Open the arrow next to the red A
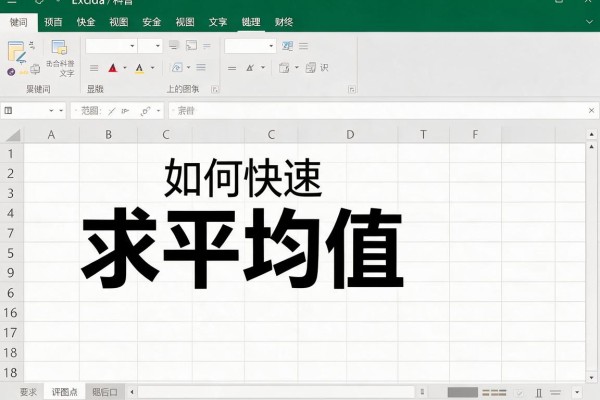The image size is (600, 400). [125, 68]
